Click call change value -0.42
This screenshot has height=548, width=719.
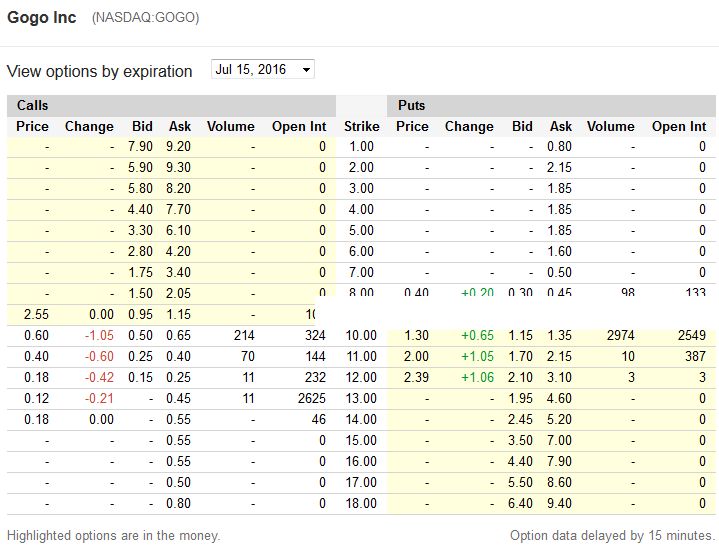(99, 377)
